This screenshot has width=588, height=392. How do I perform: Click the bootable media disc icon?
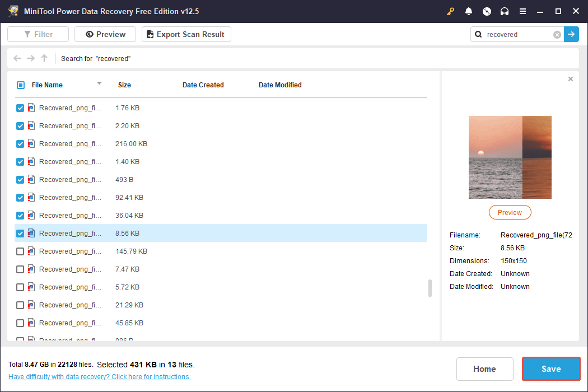coord(487,11)
